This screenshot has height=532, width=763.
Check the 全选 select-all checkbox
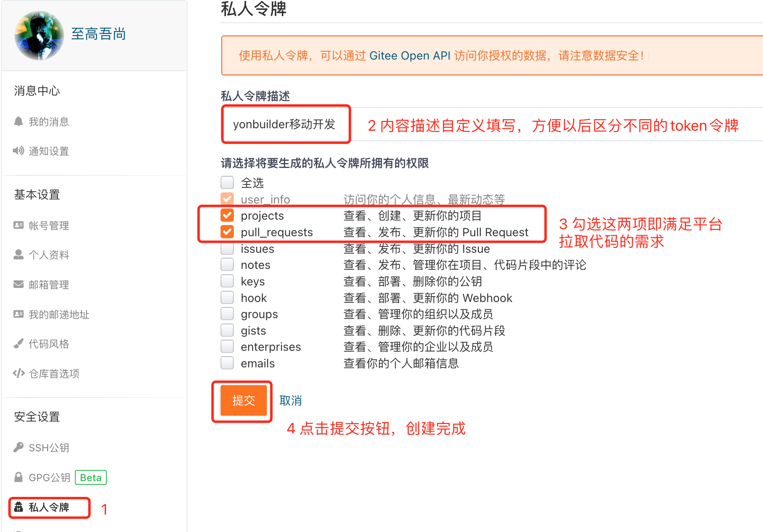pos(227,182)
